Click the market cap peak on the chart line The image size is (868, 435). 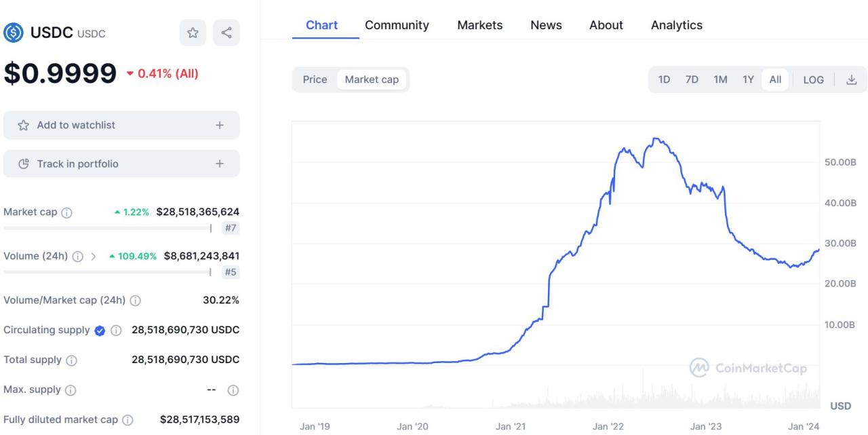(654, 138)
